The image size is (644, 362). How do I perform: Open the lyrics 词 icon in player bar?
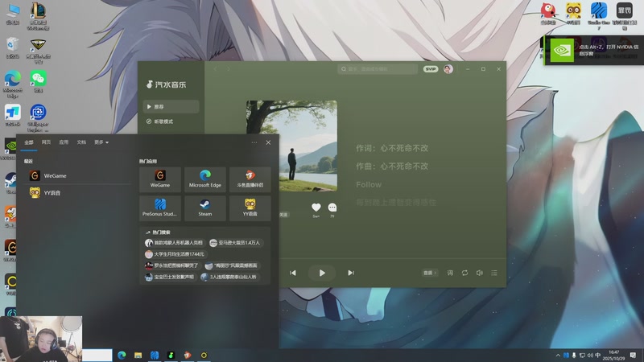tap(450, 273)
